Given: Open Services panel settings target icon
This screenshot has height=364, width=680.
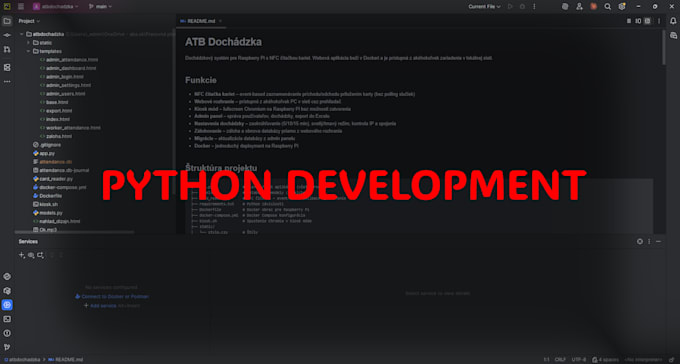Looking at the screenshot, I should point(640,241).
